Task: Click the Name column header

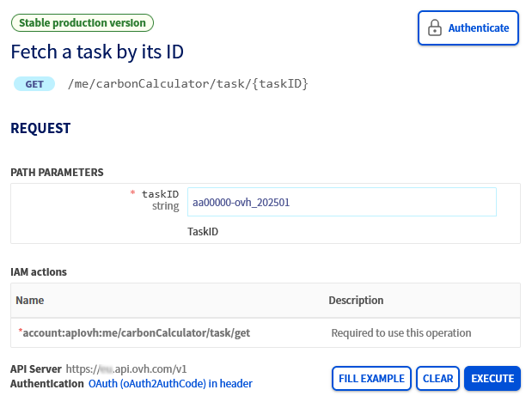Action: coord(30,301)
